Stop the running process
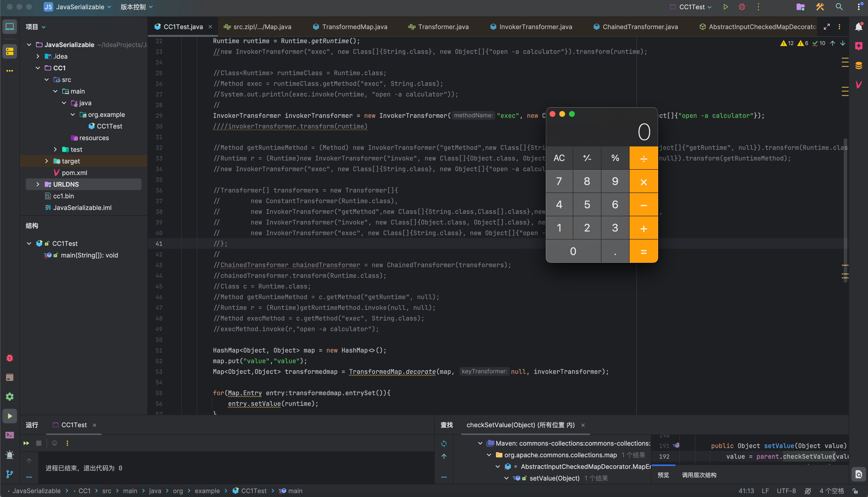 (x=39, y=443)
